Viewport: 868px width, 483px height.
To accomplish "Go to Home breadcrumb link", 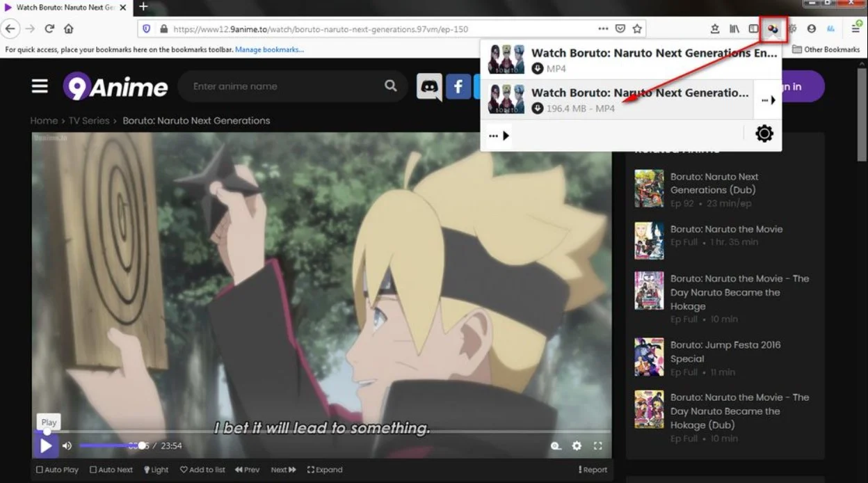I will [43, 120].
